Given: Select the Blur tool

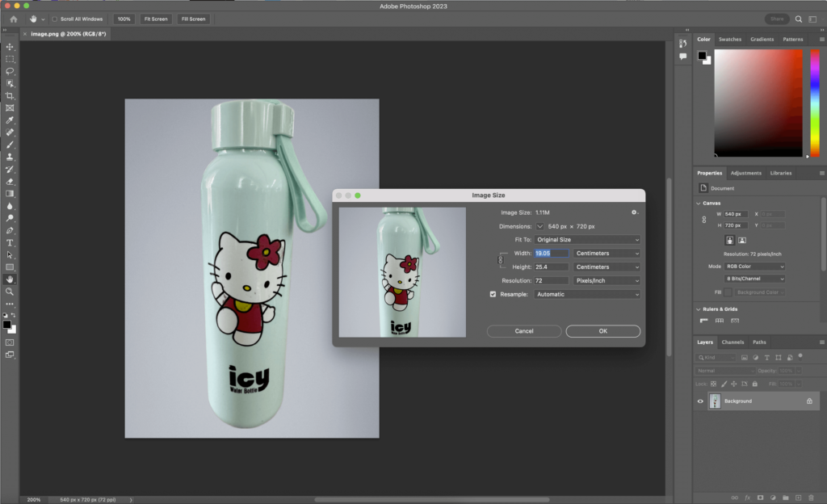Looking at the screenshot, I should tap(10, 206).
